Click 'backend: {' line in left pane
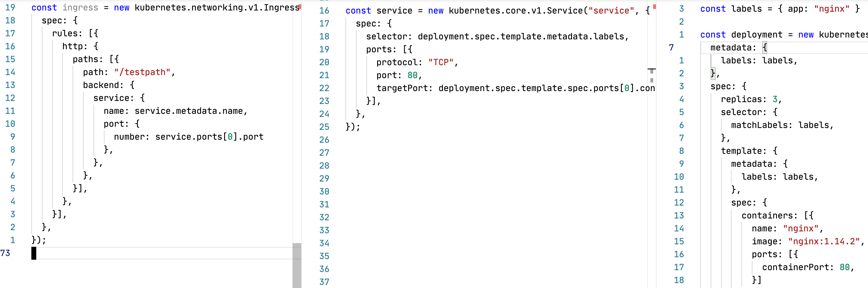The width and height of the screenshot is (868, 288). point(109,85)
